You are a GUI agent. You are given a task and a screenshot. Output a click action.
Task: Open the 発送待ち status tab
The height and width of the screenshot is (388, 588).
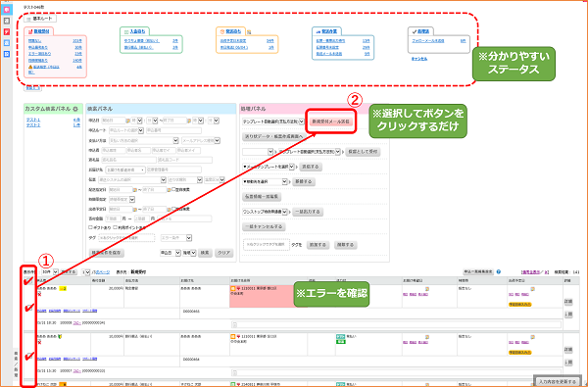[x=230, y=31]
